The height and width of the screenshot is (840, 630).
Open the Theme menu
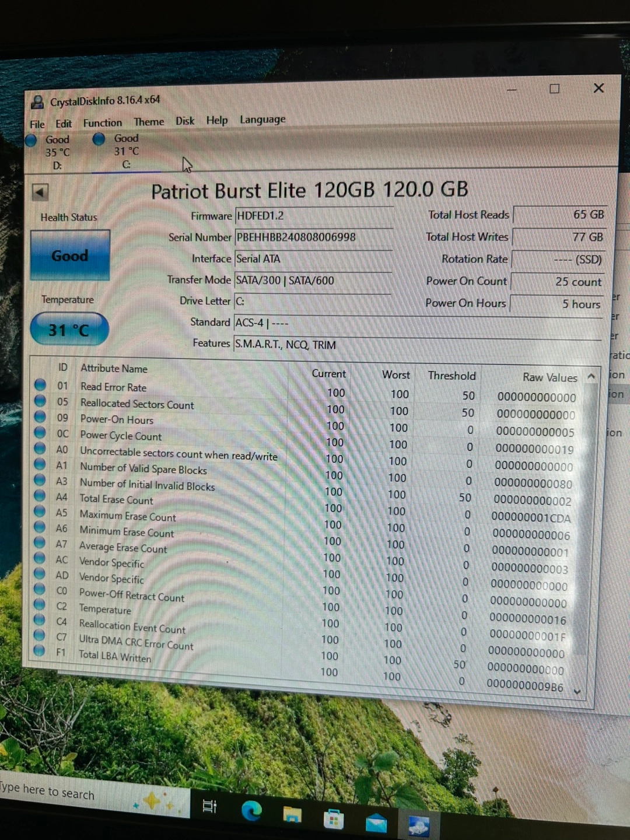pos(149,122)
